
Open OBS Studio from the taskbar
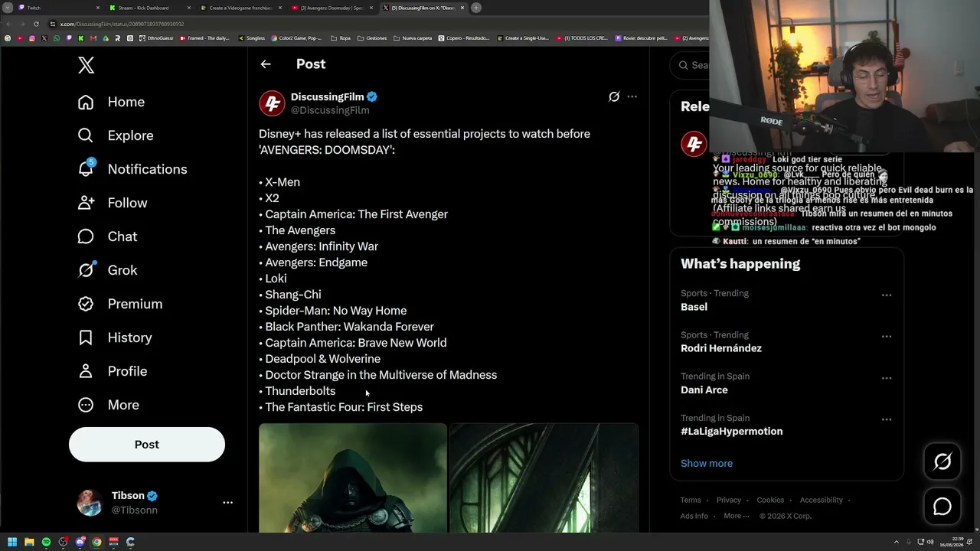63,542
